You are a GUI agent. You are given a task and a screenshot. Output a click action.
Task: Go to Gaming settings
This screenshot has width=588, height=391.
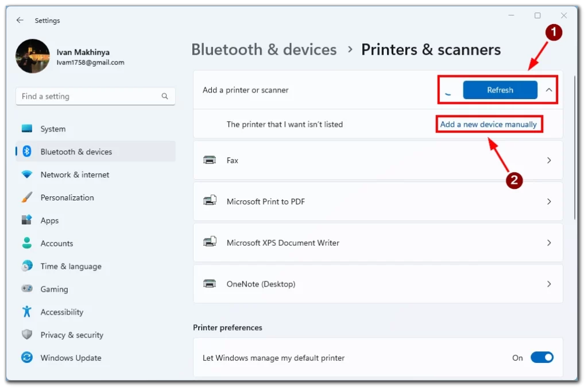tap(96, 289)
